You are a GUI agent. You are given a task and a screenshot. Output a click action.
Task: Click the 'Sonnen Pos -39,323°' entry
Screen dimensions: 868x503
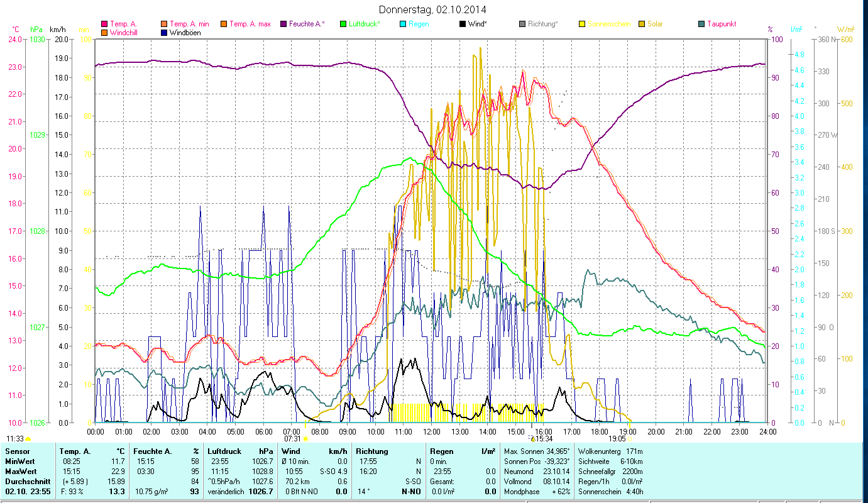tap(537, 462)
